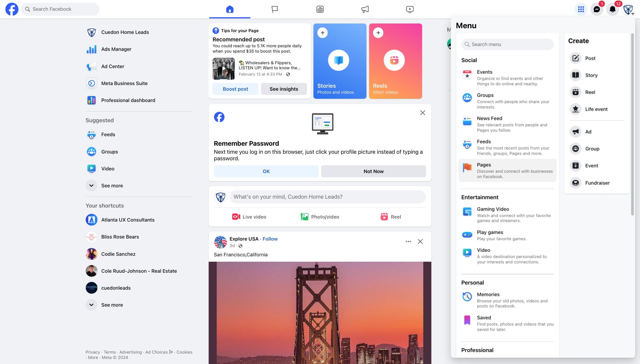Open Ads Manager from left sidebar
Viewport: 640px width, 364px height.
(139, 49)
